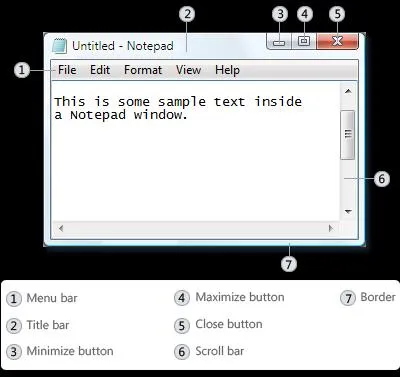Click inside the sample text area
This screenshot has width=400, height=377.
point(196,152)
